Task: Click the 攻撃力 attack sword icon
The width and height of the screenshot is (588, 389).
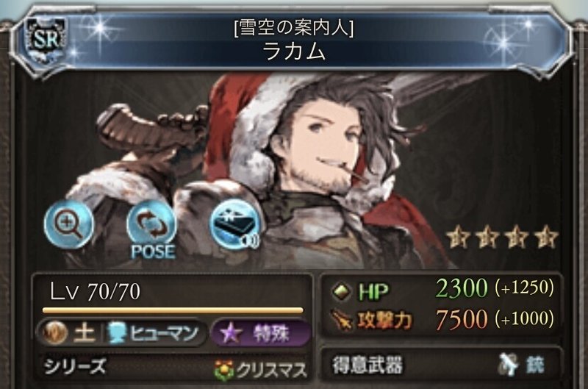Action: click(343, 320)
